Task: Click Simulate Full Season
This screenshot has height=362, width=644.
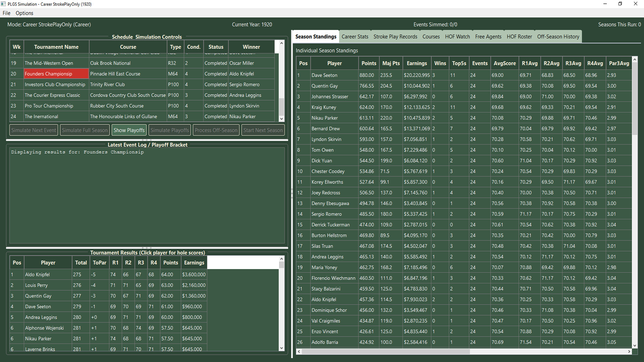Action: tap(85, 130)
